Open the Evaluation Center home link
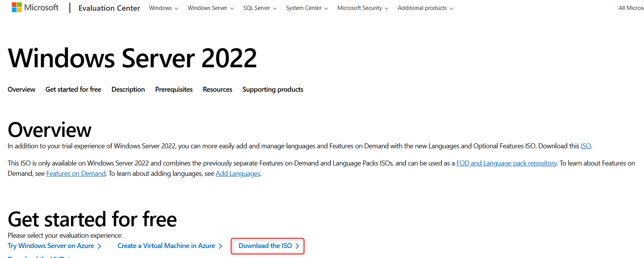The image size is (644, 258). (109, 8)
